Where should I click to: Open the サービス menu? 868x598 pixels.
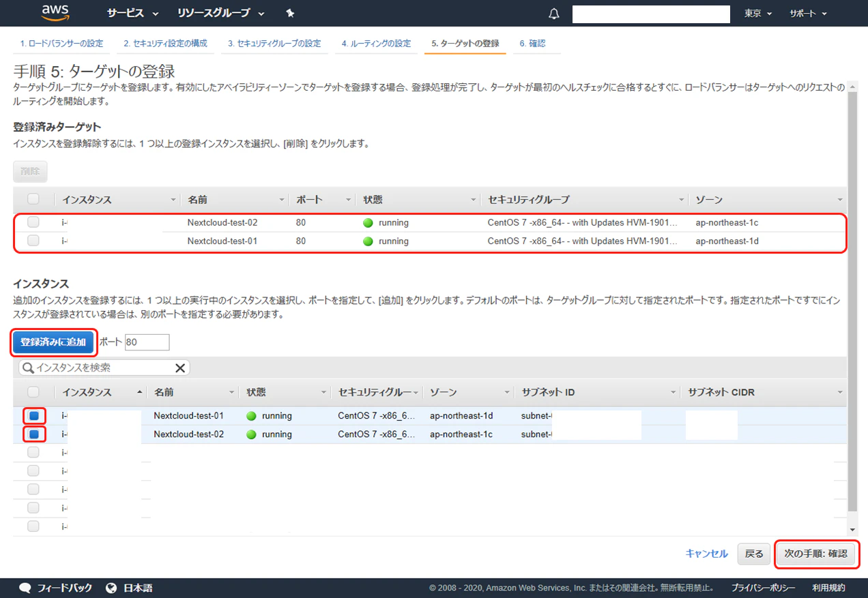[x=132, y=13]
